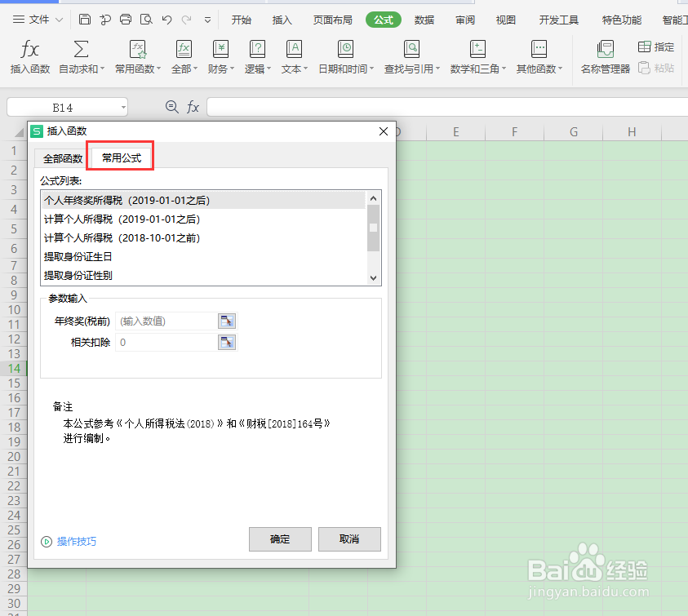Click the range picker beside 相关扣除
Screen dimensions: 688x616
(227, 342)
